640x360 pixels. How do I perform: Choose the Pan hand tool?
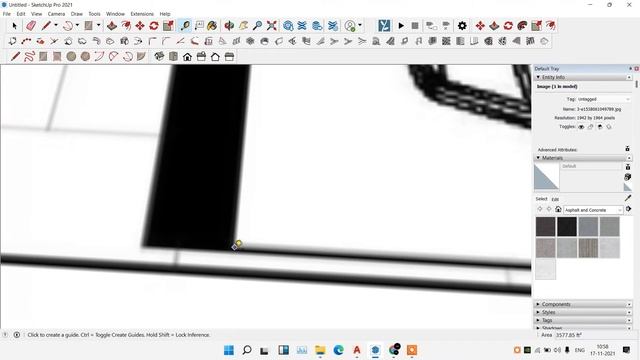coord(244,26)
